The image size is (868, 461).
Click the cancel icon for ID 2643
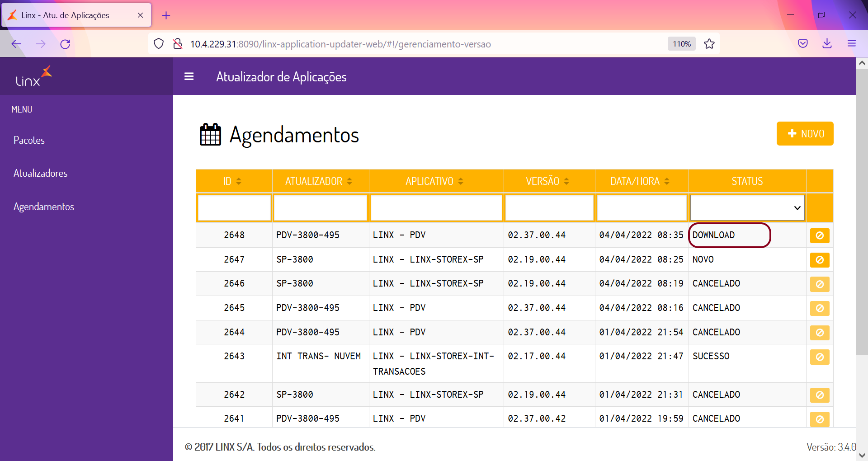[x=819, y=357]
